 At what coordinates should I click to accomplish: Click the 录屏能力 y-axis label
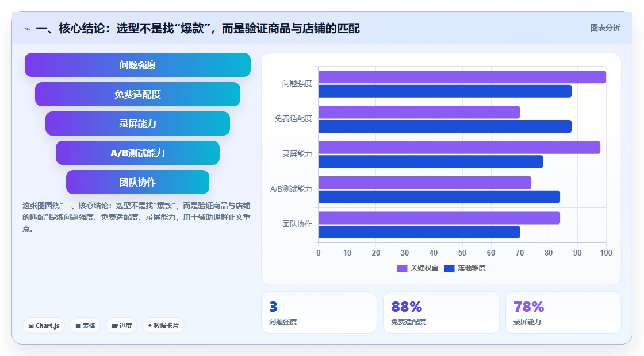297,154
